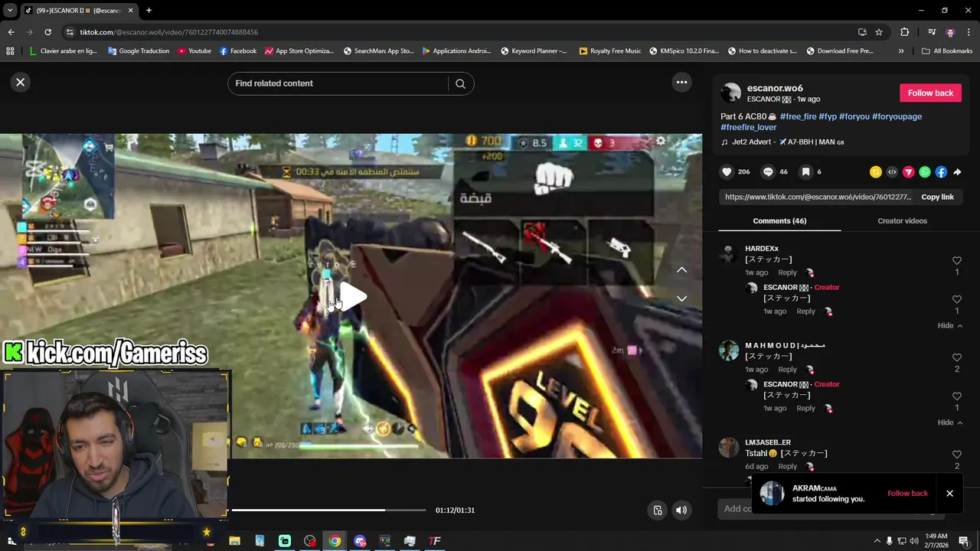This screenshot has width=980, height=551.
Task: Hide replies under HARDEXx's comment
Action: pos(950,325)
